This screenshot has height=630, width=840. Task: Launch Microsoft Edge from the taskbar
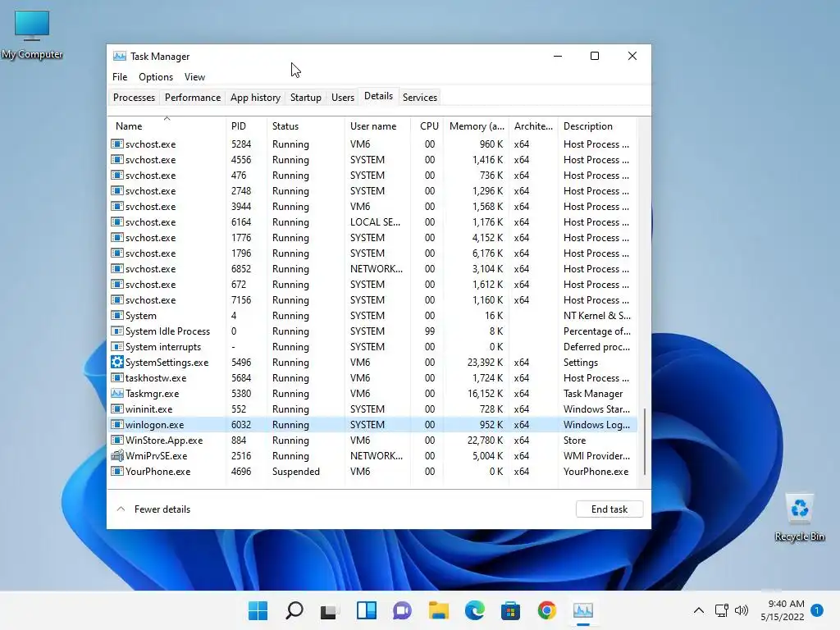[x=475, y=610]
